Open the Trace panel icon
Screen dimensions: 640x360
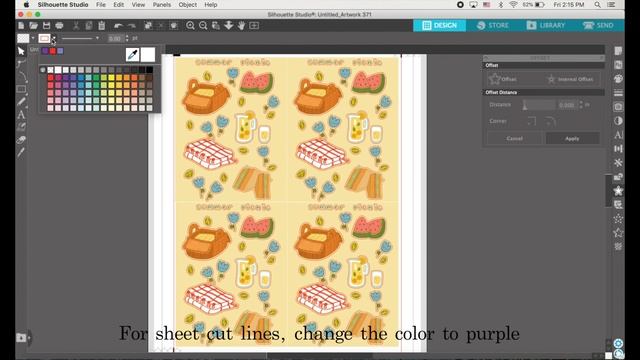click(x=618, y=107)
